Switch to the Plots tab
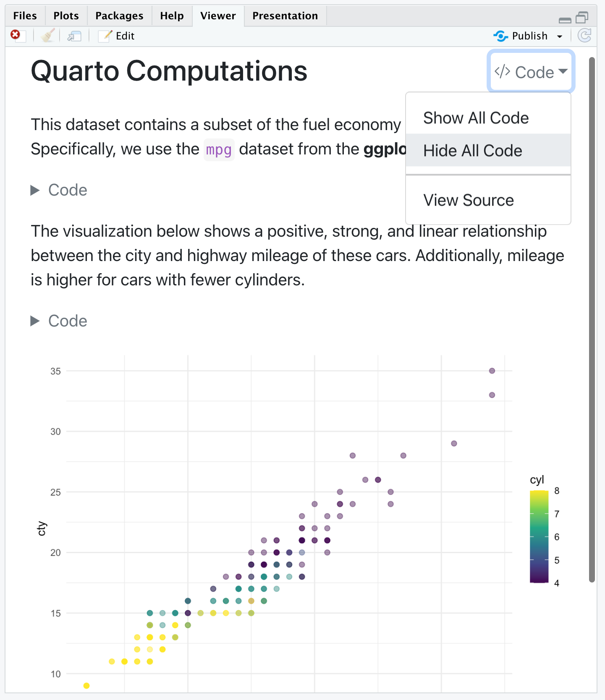This screenshot has width=605, height=700. [65, 16]
